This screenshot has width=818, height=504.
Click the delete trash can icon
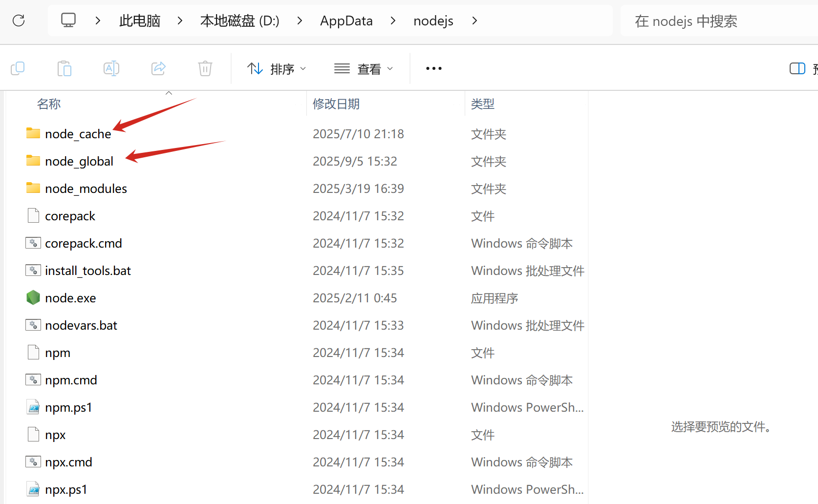205,68
